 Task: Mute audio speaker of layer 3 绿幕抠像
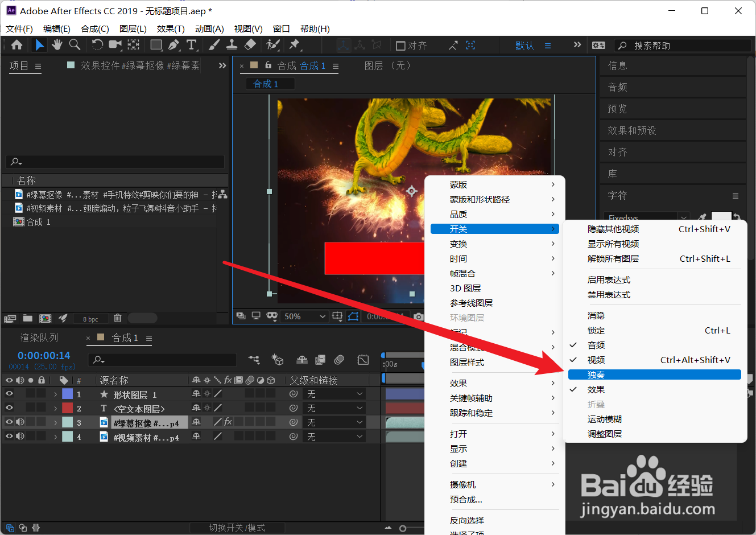point(20,422)
